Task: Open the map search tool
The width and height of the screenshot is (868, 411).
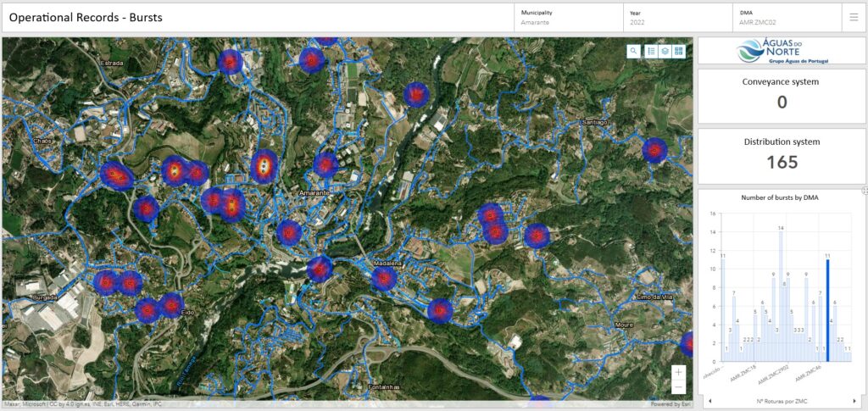Action: (x=634, y=51)
